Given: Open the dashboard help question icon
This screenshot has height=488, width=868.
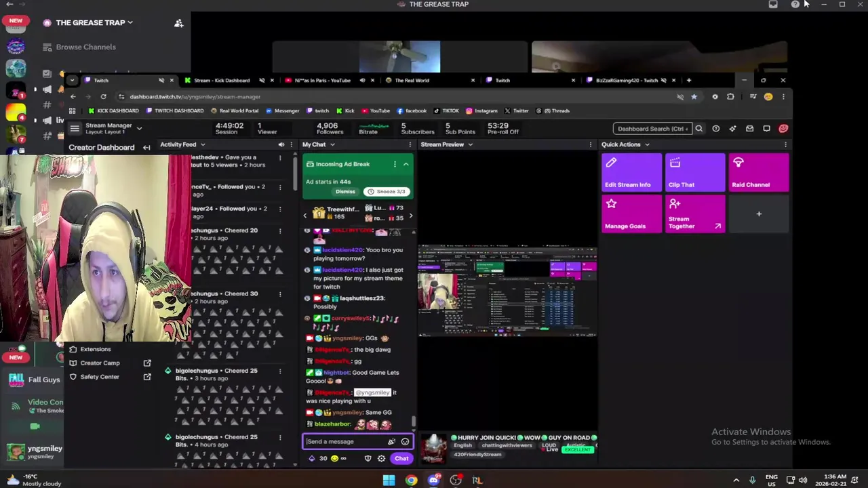Looking at the screenshot, I should click(715, 128).
